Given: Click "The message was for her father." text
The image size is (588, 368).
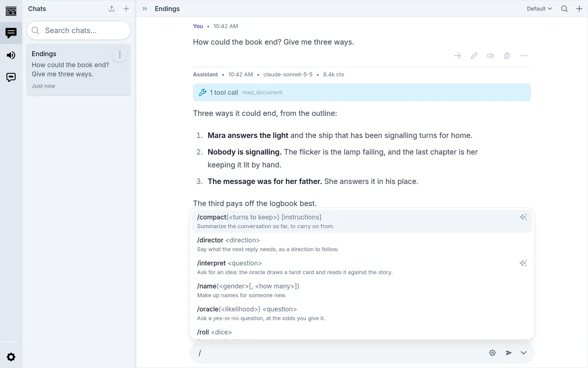Looking at the screenshot, I should [265, 181].
